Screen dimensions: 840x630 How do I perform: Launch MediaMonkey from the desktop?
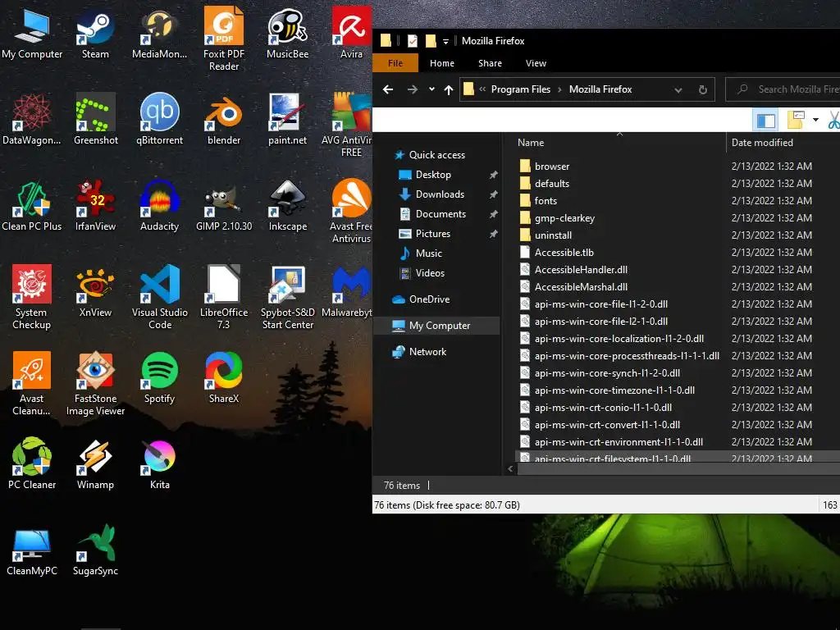(x=159, y=34)
